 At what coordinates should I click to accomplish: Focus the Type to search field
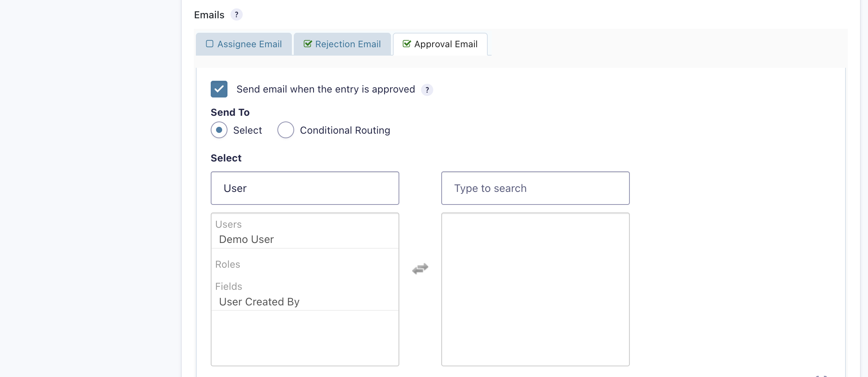(535, 188)
